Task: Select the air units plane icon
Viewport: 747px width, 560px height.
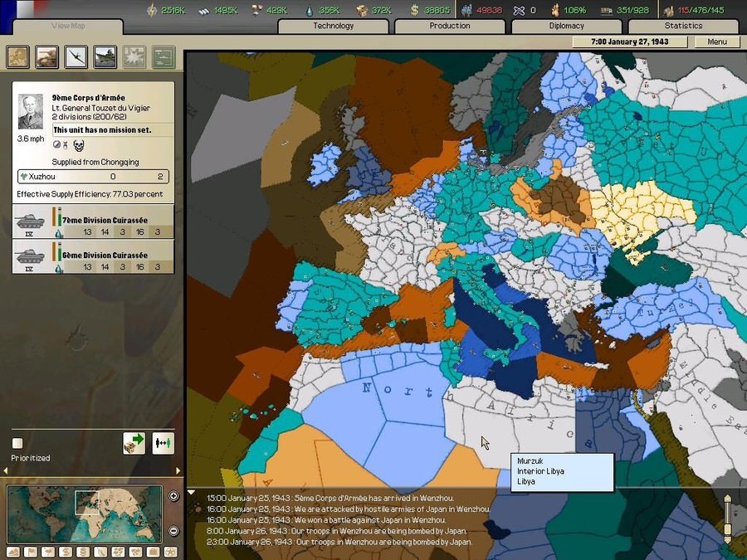Action: click(76, 56)
